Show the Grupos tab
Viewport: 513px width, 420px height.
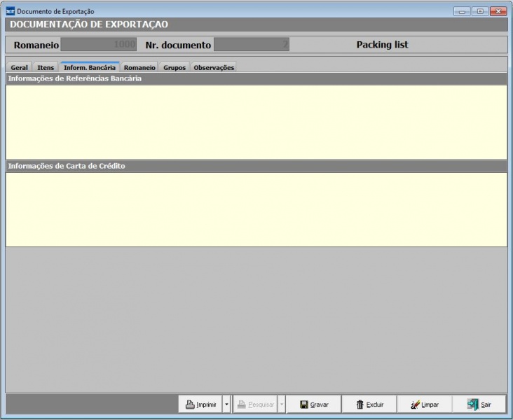(x=175, y=68)
